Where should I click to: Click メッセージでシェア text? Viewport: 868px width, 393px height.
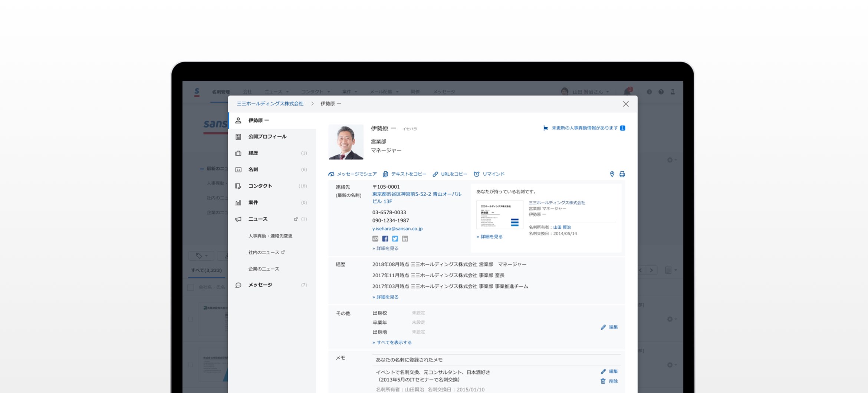coord(357,174)
